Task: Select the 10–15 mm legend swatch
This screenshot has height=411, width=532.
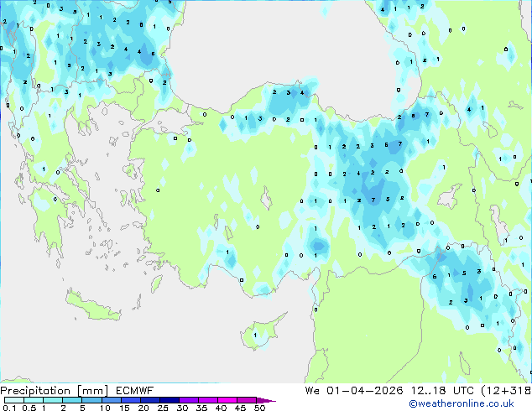Action: coord(112,400)
